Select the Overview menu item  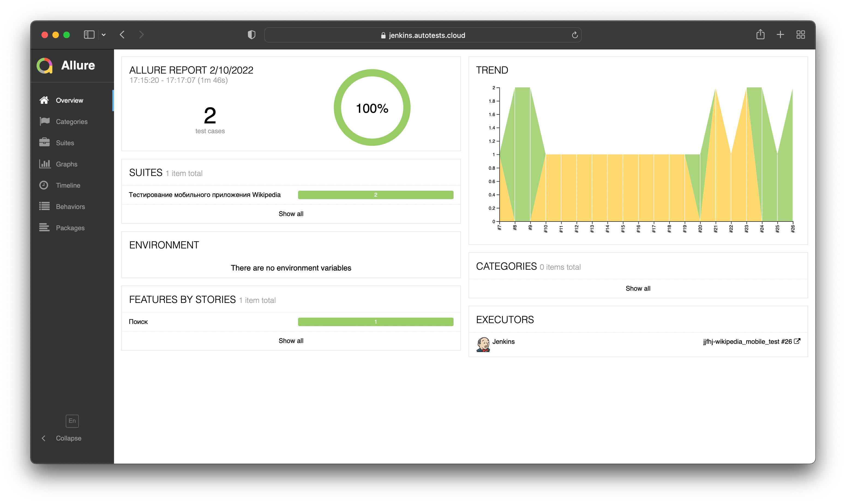(69, 101)
